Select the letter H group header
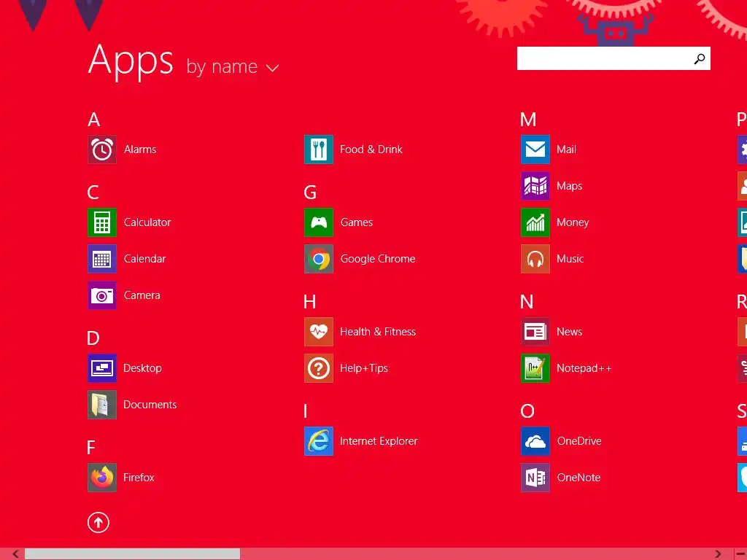 pyautogui.click(x=309, y=301)
